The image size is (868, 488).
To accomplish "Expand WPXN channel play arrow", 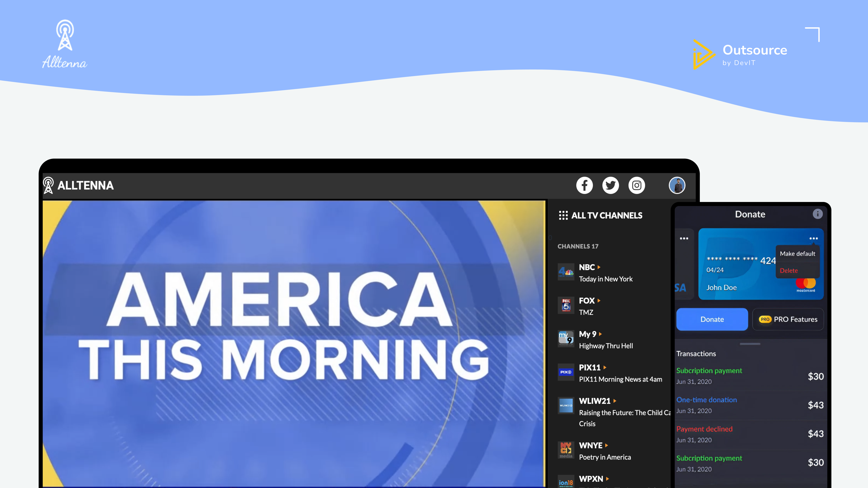I will pyautogui.click(x=608, y=479).
